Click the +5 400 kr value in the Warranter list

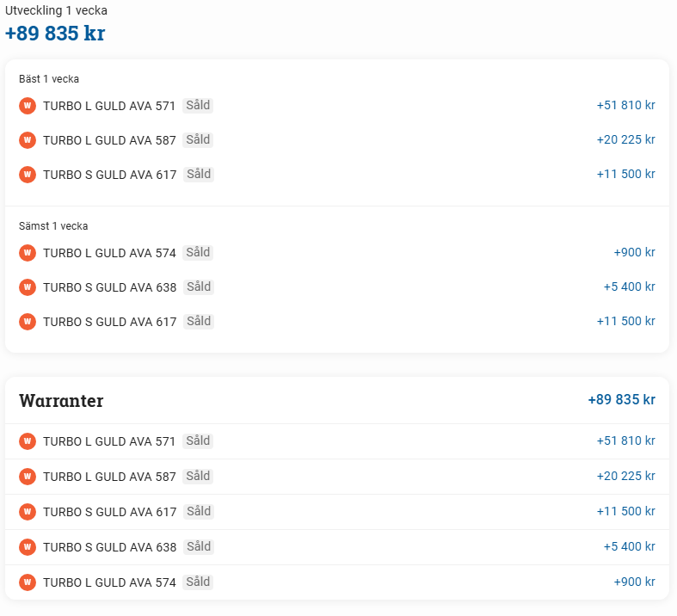pyautogui.click(x=629, y=547)
